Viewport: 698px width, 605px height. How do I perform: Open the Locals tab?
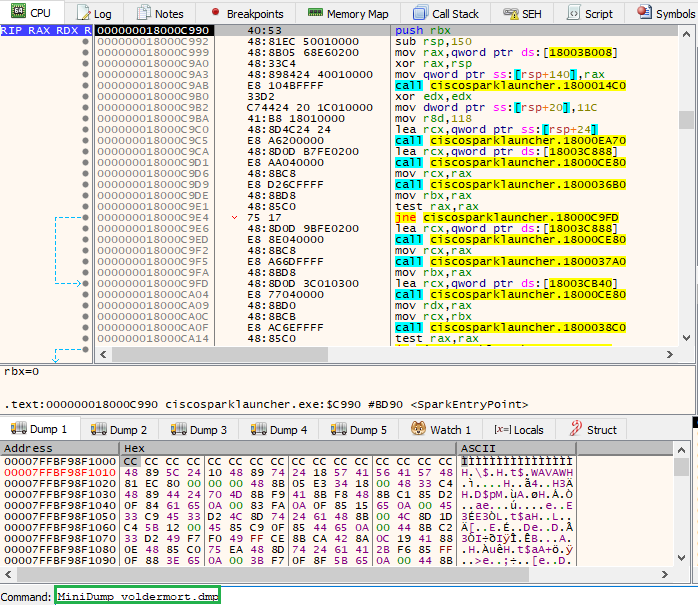tap(519, 430)
